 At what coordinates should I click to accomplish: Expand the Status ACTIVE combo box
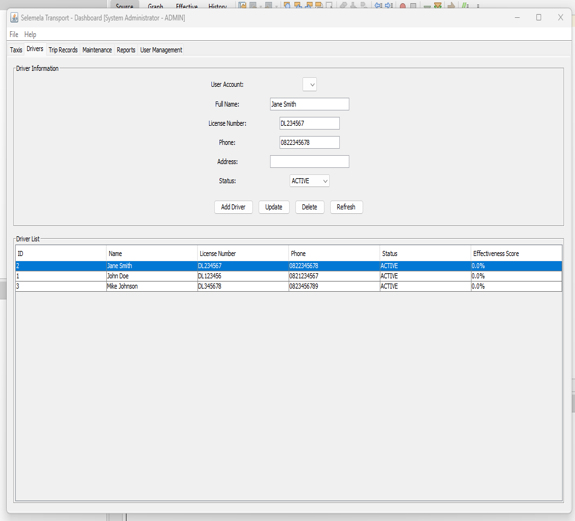point(310,181)
